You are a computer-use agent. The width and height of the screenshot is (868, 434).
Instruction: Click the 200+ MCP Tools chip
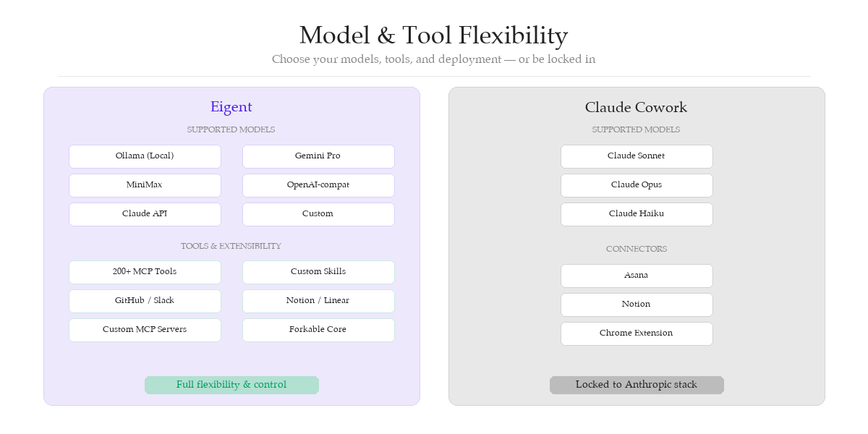145,272
